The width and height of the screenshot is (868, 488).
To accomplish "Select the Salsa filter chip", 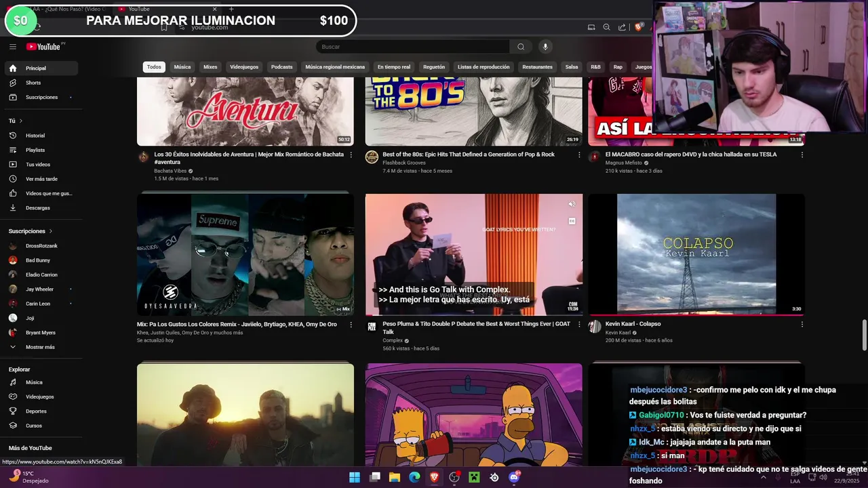I will 572,67.
